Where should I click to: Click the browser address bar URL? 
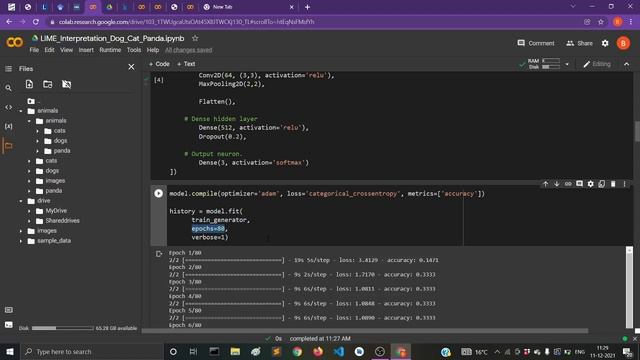187,22
